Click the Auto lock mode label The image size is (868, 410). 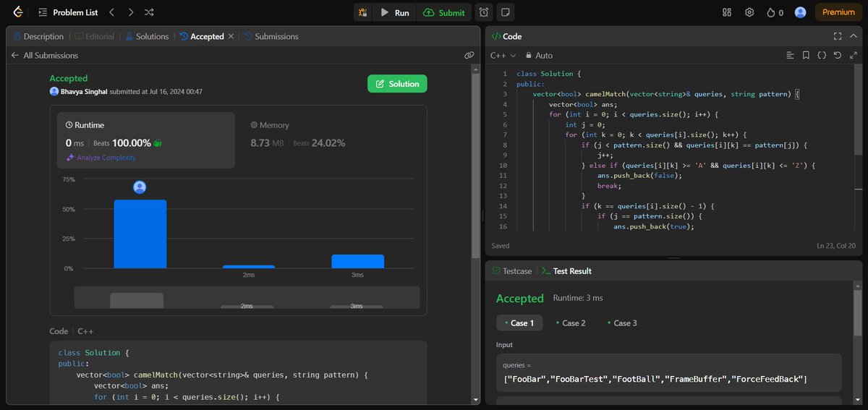[x=539, y=55]
